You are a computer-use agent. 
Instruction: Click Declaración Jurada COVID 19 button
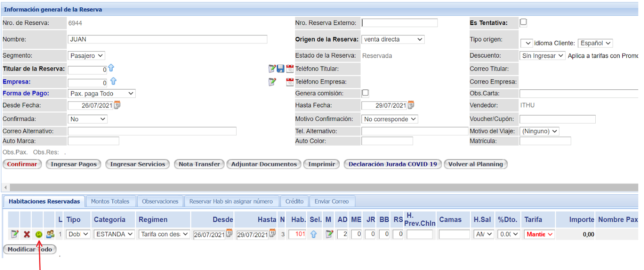click(x=393, y=164)
